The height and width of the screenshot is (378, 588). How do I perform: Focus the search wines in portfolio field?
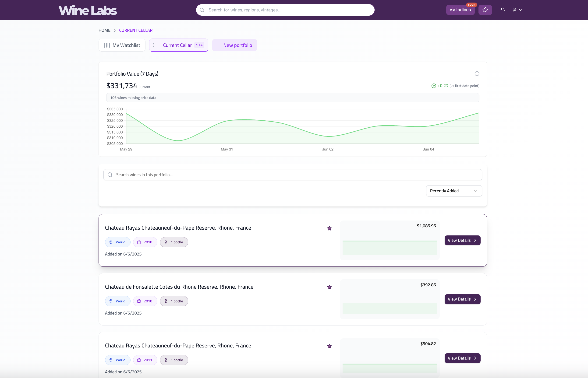point(292,175)
